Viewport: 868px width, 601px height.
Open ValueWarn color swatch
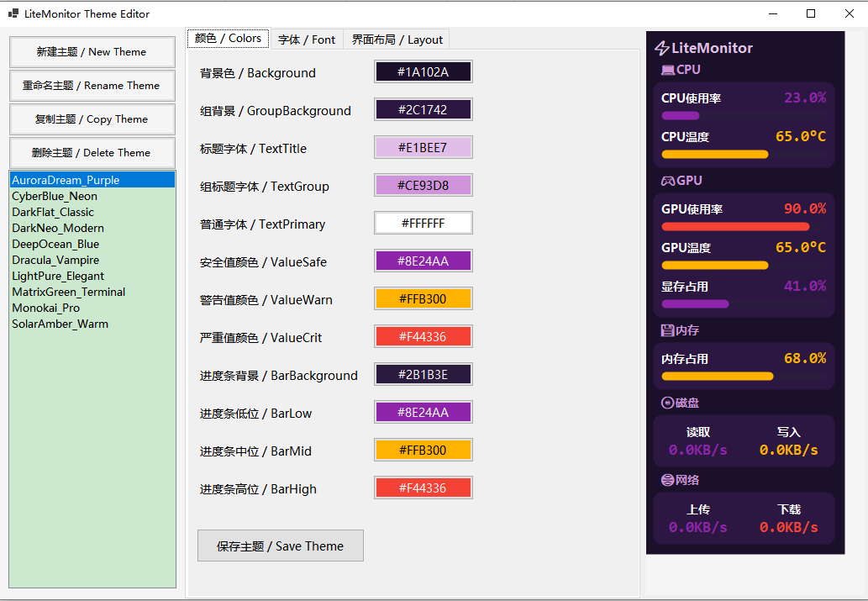[x=423, y=299]
